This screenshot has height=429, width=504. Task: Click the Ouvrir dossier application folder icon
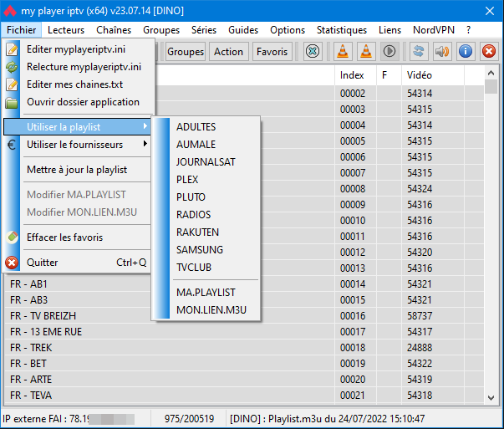click(x=12, y=103)
